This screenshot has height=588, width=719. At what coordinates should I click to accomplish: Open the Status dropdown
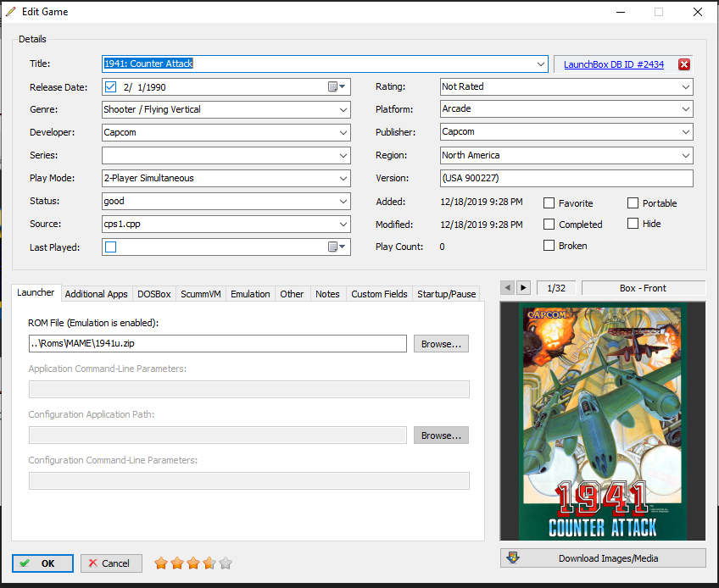[343, 202]
